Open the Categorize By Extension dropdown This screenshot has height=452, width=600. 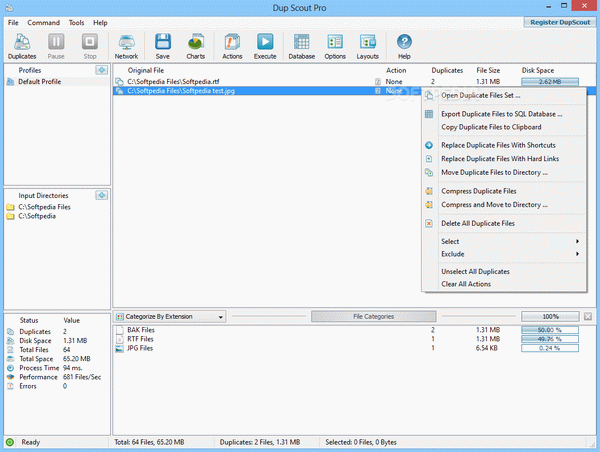[x=170, y=317]
